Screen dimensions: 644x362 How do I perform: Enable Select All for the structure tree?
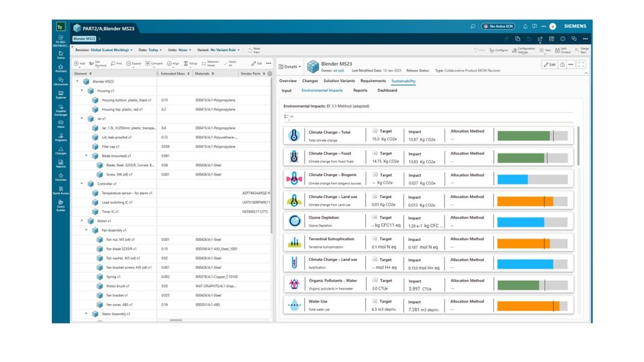229,63
